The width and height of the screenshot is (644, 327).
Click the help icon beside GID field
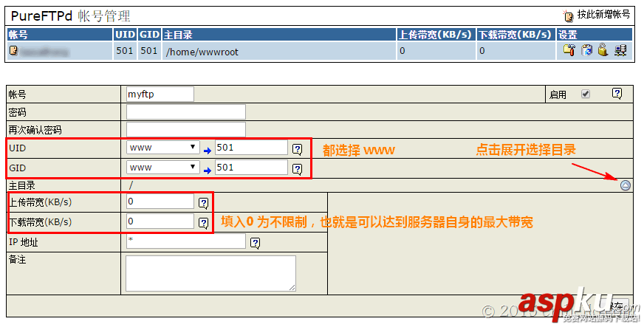tap(298, 169)
